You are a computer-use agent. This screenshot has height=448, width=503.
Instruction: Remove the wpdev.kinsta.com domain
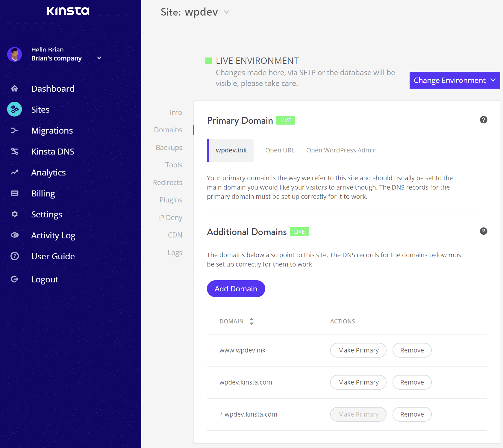[412, 382]
